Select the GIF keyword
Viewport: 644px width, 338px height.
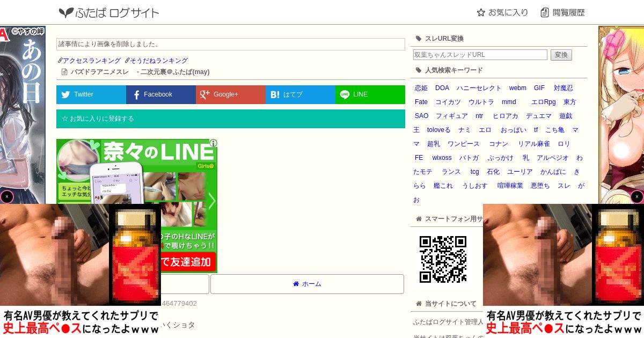click(x=539, y=88)
